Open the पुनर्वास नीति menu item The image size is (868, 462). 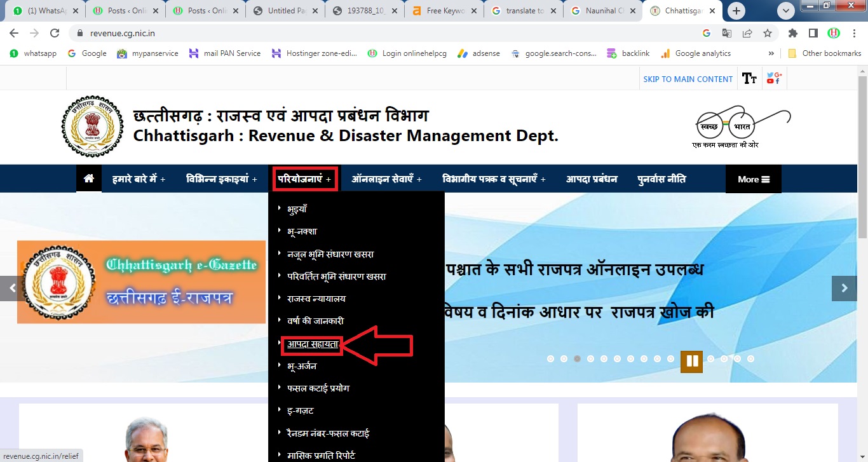661,179
